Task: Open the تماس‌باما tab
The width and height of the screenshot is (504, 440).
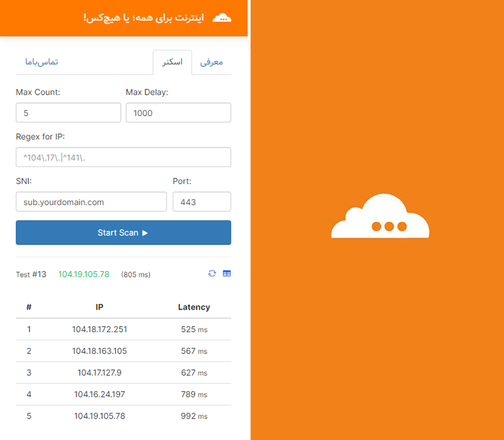Action: (42, 62)
